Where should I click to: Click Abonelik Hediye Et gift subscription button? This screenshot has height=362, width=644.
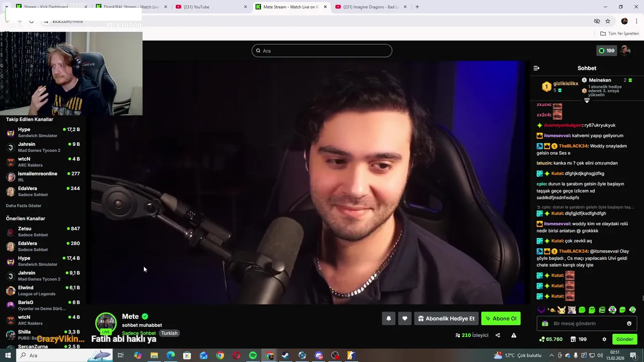point(446,318)
